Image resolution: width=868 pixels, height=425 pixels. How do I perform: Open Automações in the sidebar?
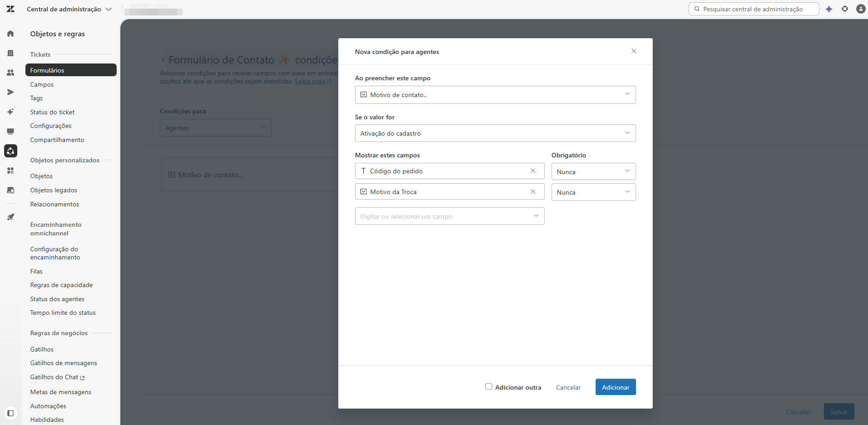pyautogui.click(x=48, y=406)
